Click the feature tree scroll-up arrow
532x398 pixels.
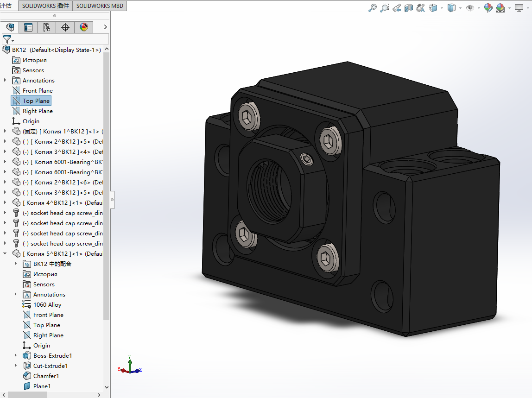(x=107, y=49)
